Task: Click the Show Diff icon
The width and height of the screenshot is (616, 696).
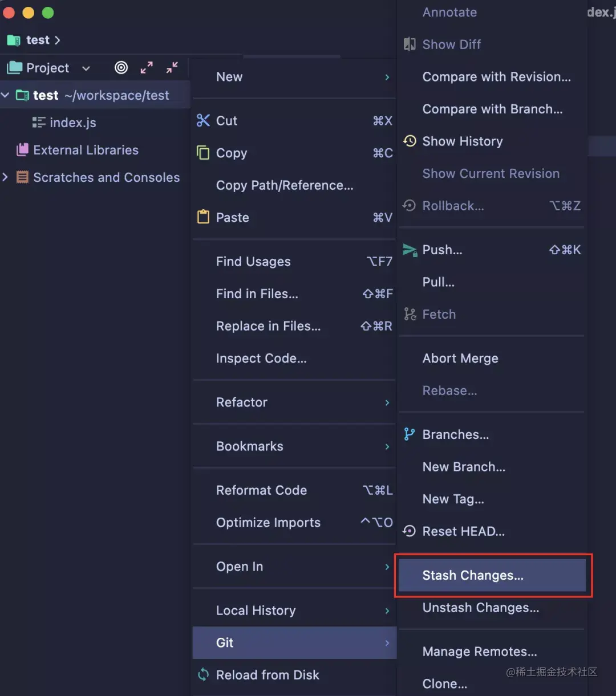Action: [410, 44]
